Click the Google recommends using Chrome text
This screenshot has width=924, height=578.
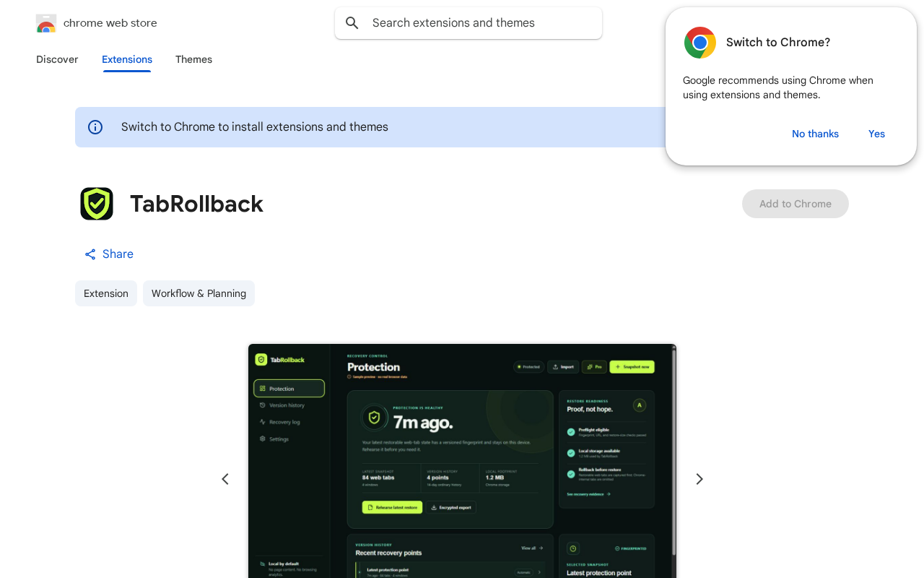(x=778, y=87)
